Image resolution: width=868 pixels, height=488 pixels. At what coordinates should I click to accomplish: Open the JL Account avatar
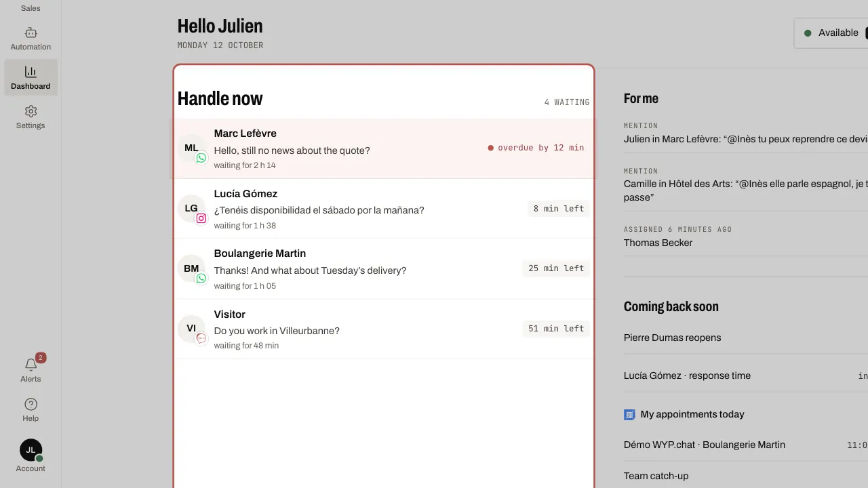(31, 450)
